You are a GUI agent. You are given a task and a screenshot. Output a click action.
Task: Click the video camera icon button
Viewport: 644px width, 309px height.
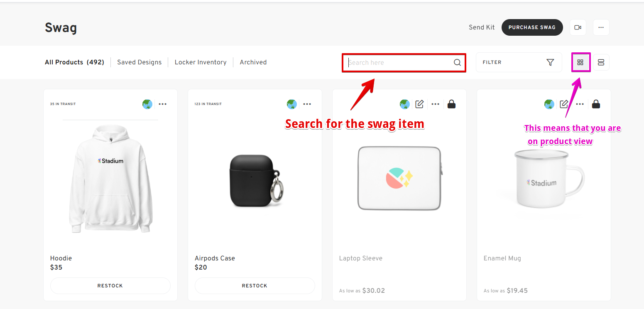[578, 27]
